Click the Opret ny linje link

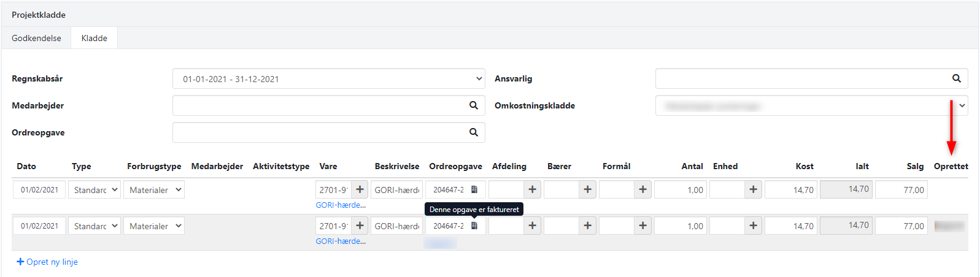pyautogui.click(x=47, y=262)
